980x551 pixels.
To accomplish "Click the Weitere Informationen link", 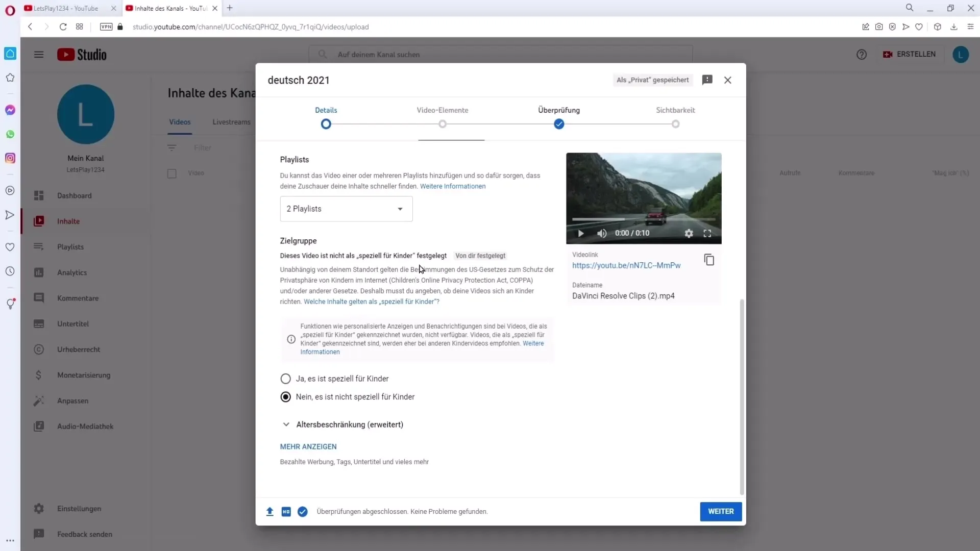I will (452, 186).
